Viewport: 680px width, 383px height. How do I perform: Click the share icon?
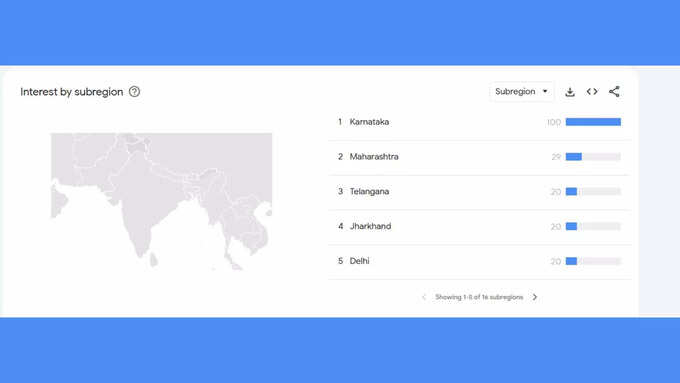(614, 92)
